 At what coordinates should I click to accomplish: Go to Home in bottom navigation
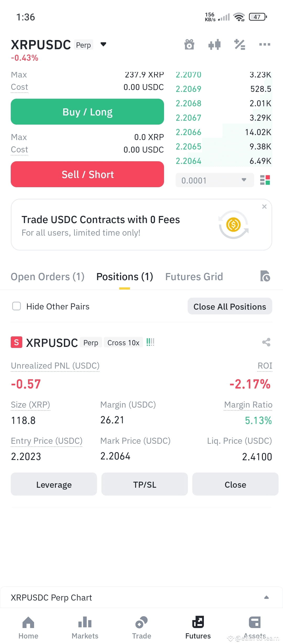pyautogui.click(x=28, y=628)
